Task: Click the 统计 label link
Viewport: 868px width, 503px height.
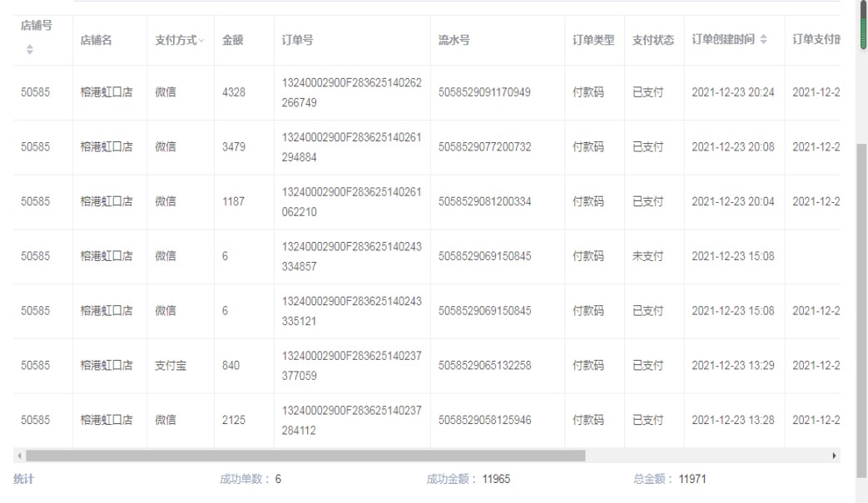Action: tap(25, 479)
